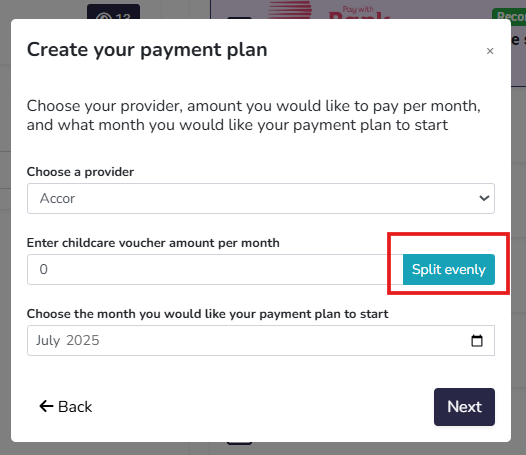Click the Split evenly button
Image resolution: width=526 pixels, height=455 pixels.
(449, 269)
